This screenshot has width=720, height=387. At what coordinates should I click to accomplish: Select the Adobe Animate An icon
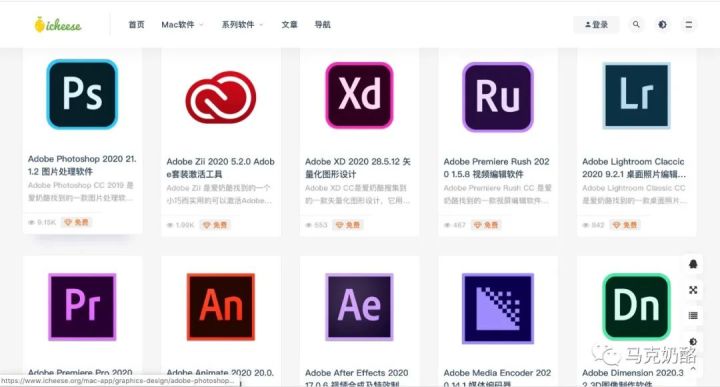pos(221,307)
